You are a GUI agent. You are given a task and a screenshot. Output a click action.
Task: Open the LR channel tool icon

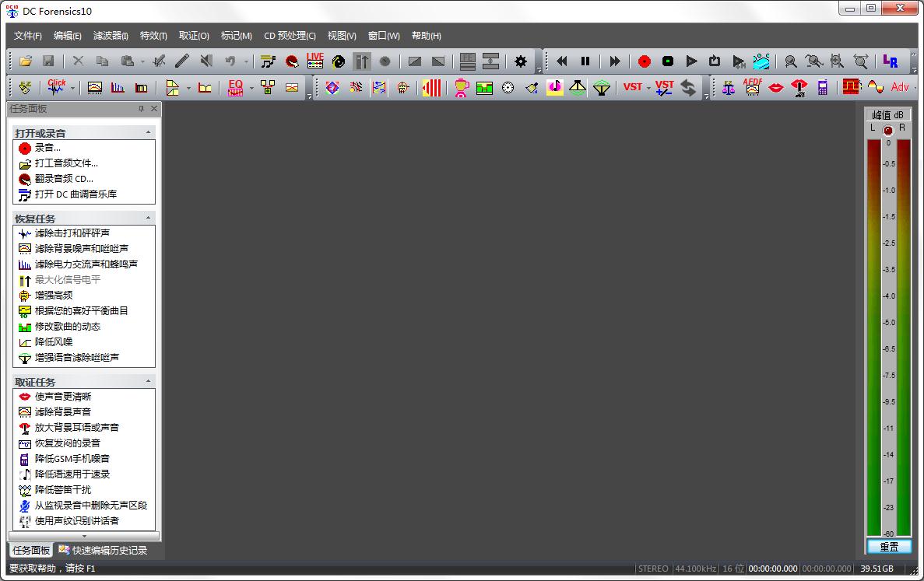coord(891,61)
